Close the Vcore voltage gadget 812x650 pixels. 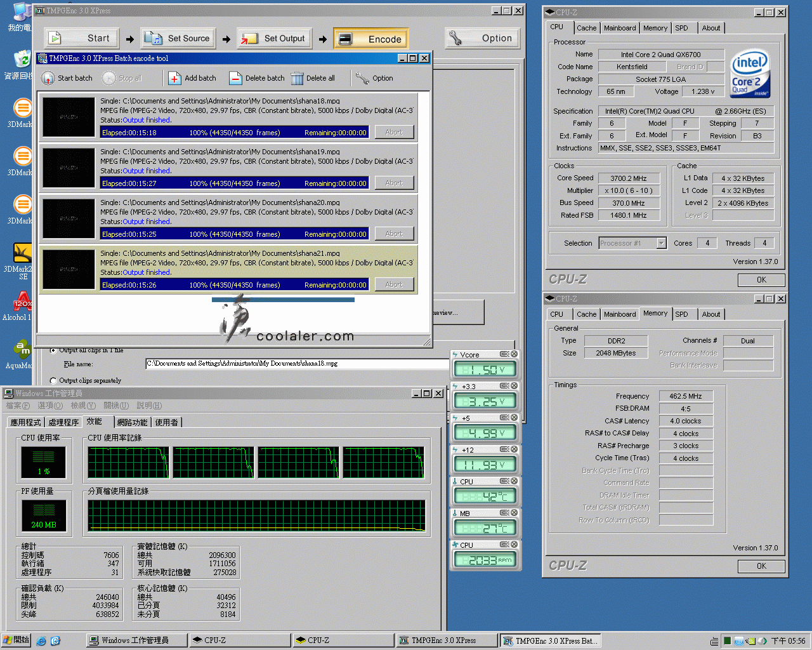tap(514, 354)
